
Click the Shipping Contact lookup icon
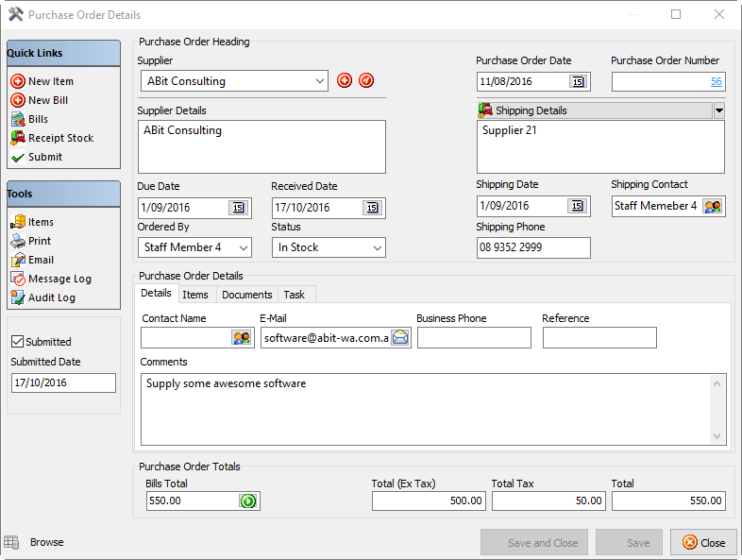[713, 206]
